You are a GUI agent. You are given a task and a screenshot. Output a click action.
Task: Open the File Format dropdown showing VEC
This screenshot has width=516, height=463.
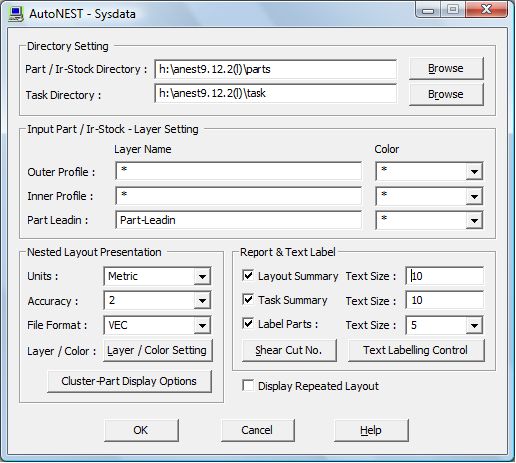202,325
